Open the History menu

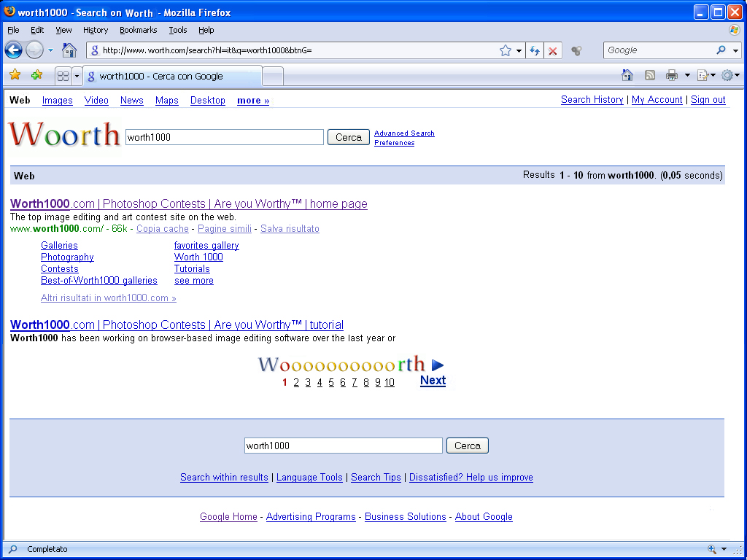[96, 30]
